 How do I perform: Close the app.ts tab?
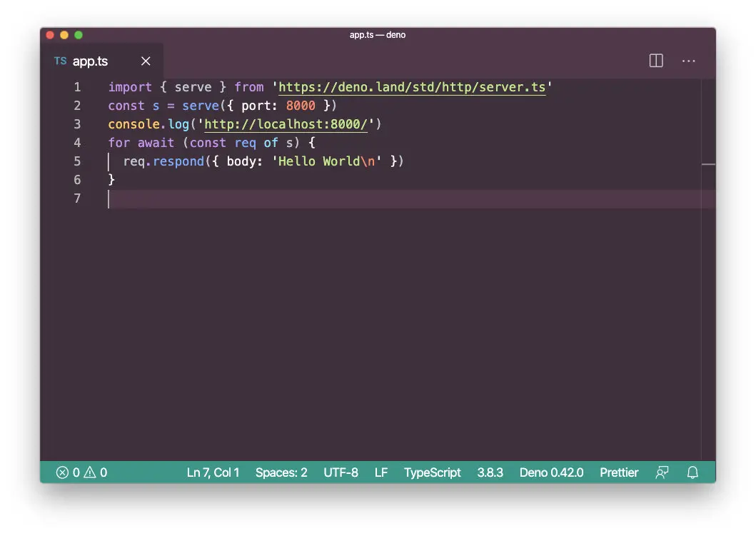(x=146, y=61)
